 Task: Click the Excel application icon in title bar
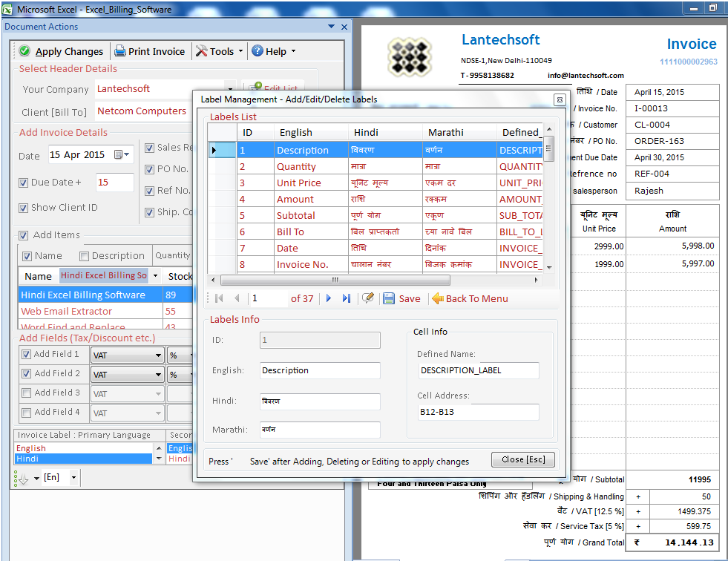[x=7, y=10]
